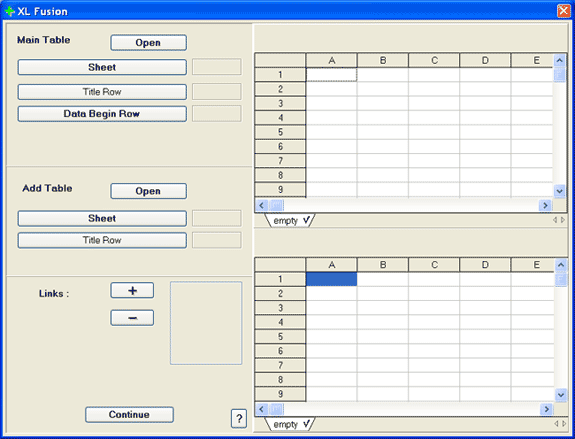Select row 1 header in upper grid
The width and height of the screenshot is (575, 439).
point(280,75)
